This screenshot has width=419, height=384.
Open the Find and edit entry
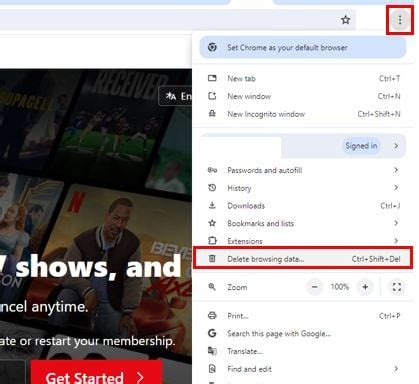pyautogui.click(x=303, y=369)
